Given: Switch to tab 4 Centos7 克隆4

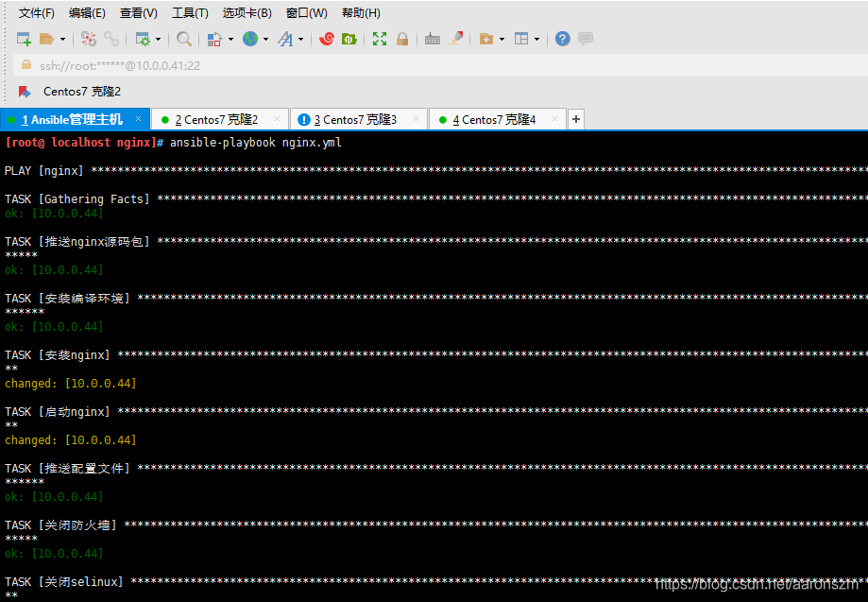Looking at the screenshot, I should pyautogui.click(x=497, y=119).
